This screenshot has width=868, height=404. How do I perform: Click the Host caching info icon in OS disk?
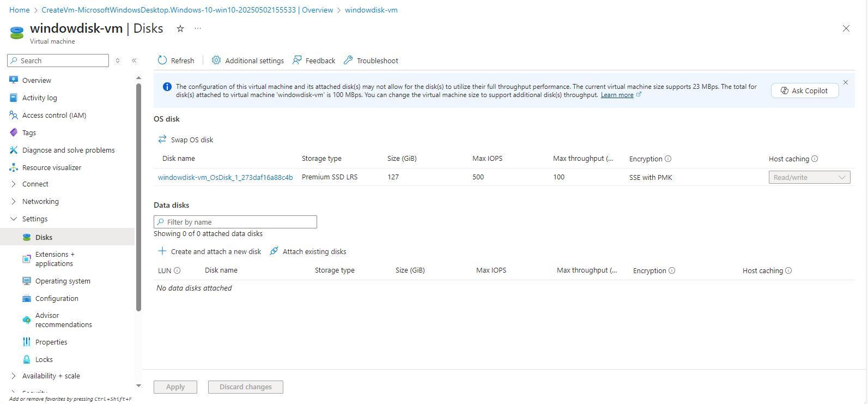pyautogui.click(x=815, y=159)
